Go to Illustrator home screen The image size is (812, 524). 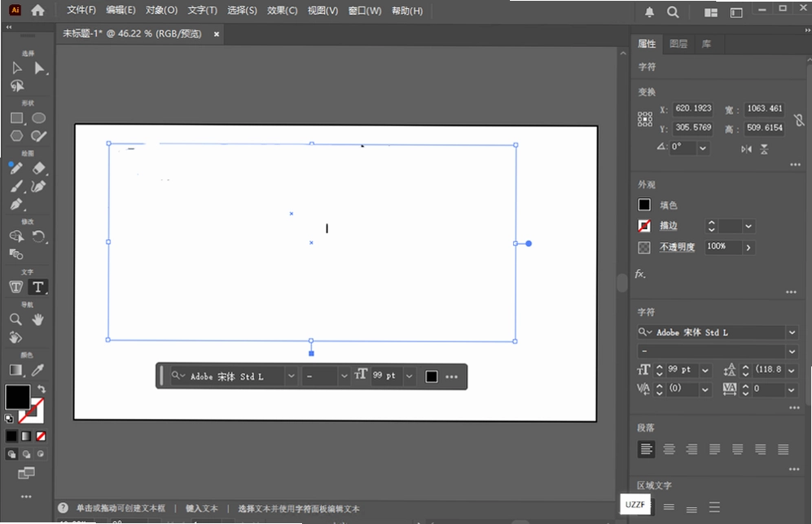click(x=37, y=11)
